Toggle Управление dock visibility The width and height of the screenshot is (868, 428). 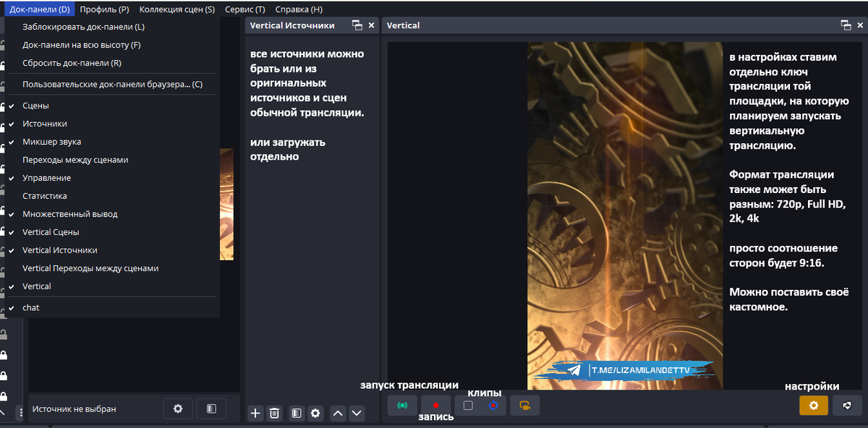112,178
